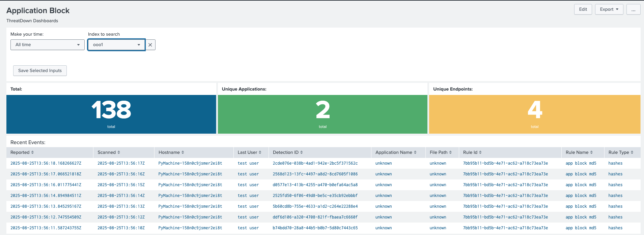The height and width of the screenshot is (235, 644).
Task: Open the Export dropdown menu
Action: click(609, 9)
